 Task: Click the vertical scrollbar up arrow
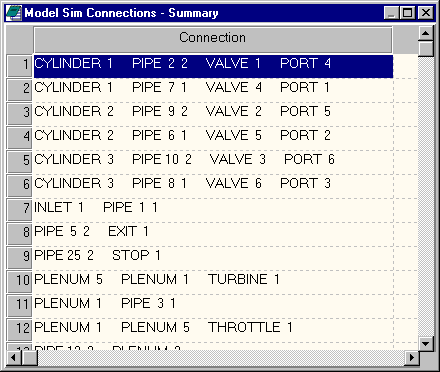pos(426,33)
